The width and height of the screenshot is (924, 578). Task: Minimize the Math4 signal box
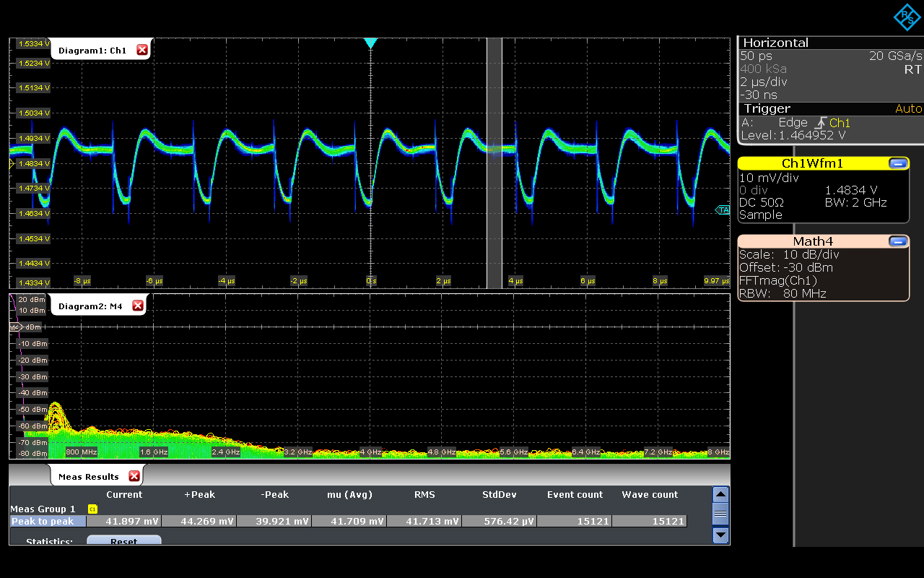(x=899, y=241)
